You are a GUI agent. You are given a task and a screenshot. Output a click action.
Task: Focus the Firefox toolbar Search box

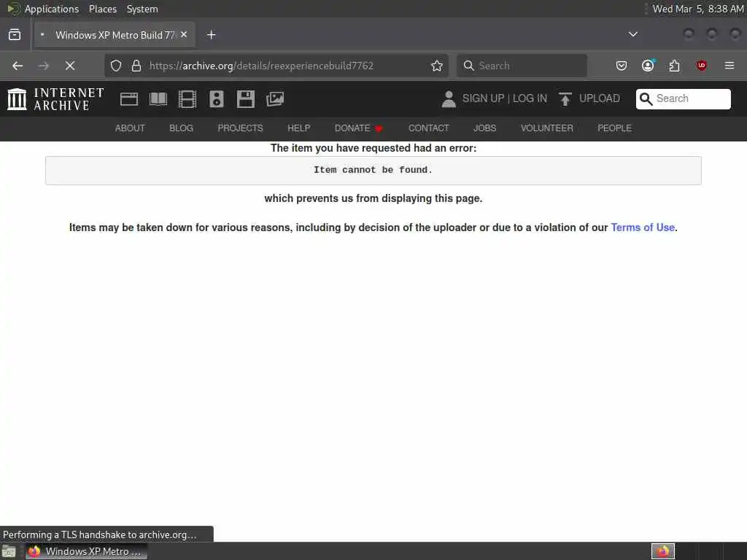click(x=522, y=66)
